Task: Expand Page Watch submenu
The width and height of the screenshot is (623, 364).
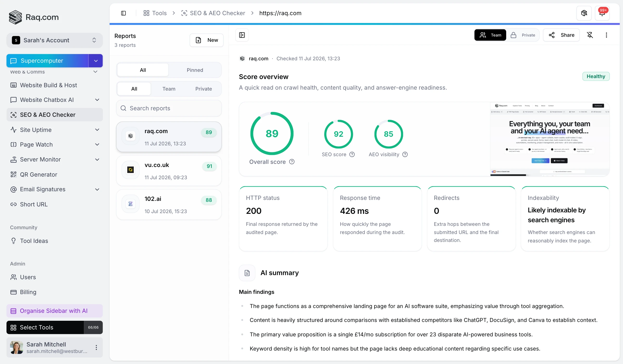Action: [x=97, y=145]
